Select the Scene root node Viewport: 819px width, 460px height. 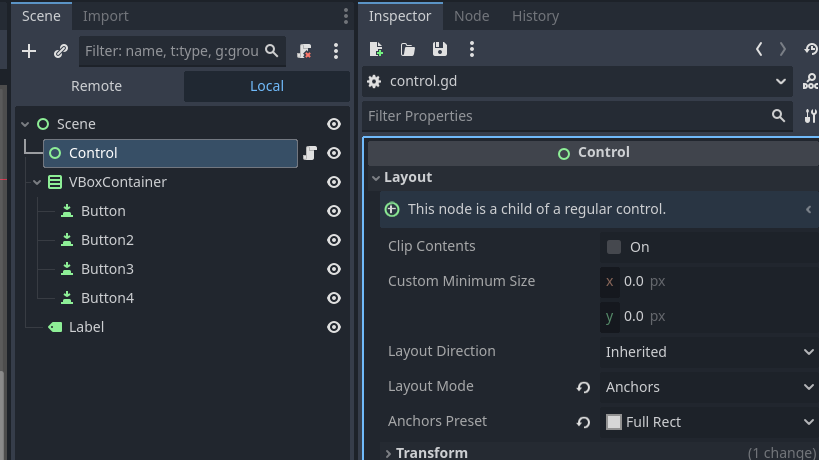click(x=76, y=124)
